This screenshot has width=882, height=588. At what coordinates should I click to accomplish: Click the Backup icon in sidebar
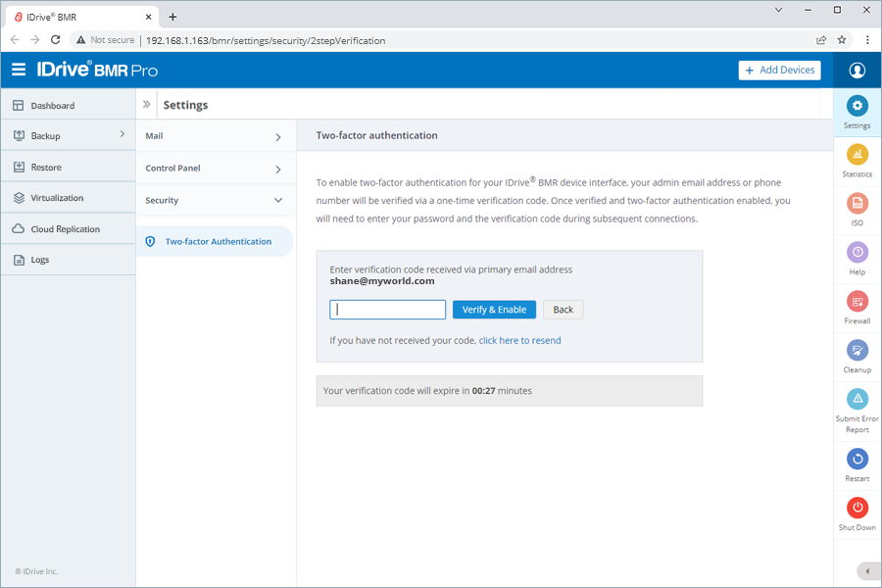point(19,135)
